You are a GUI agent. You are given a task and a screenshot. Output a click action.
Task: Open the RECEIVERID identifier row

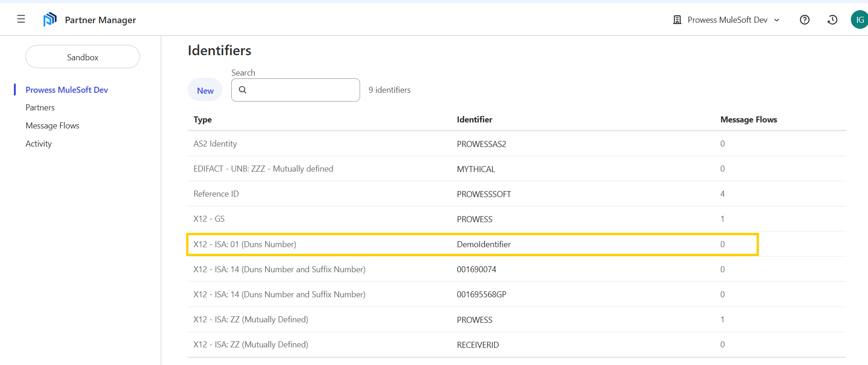click(478, 345)
